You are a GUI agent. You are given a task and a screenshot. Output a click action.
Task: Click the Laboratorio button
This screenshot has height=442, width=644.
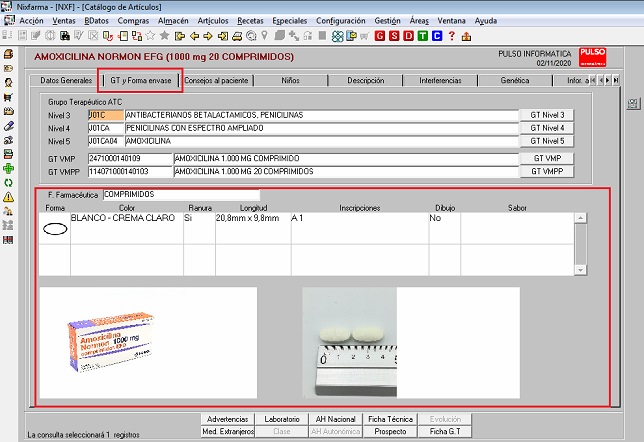click(282, 419)
